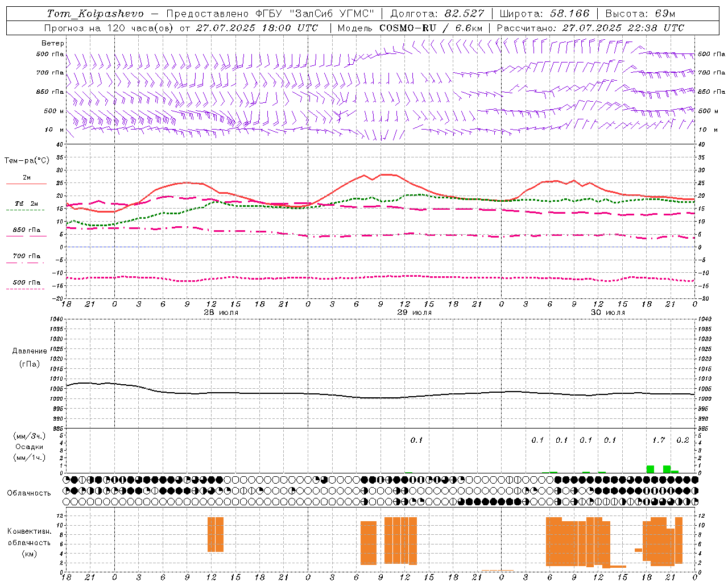Click the 30 июля date label
728x582 pixels.
coord(607,313)
